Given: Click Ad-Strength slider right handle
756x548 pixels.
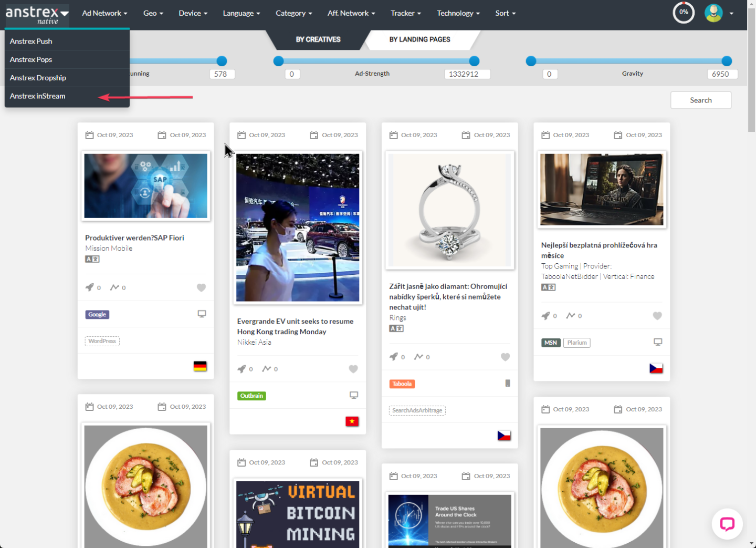Looking at the screenshot, I should [x=474, y=61].
